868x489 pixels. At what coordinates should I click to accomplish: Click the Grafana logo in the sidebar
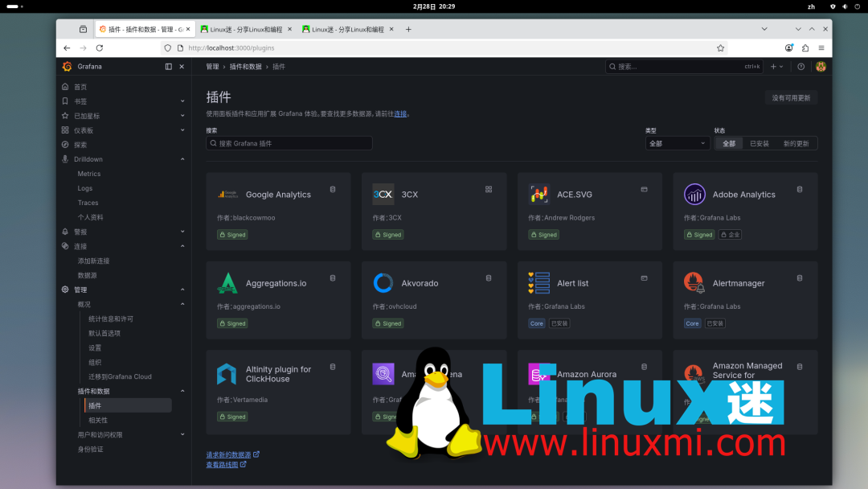[68, 67]
